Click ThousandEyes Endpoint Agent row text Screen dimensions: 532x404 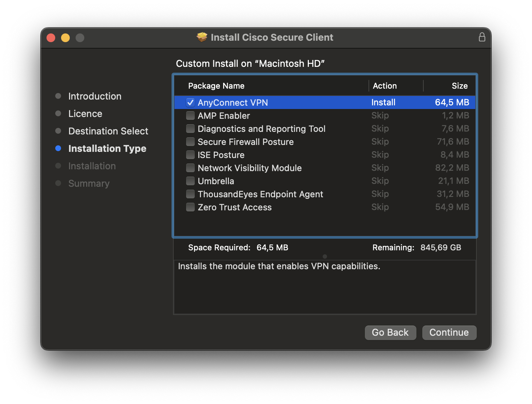click(x=261, y=194)
